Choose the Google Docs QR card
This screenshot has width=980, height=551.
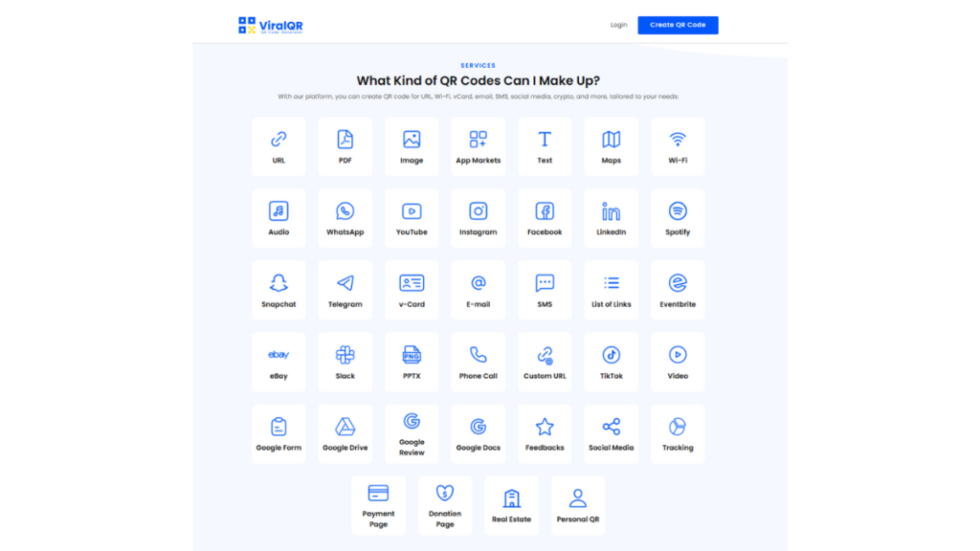[x=479, y=434]
